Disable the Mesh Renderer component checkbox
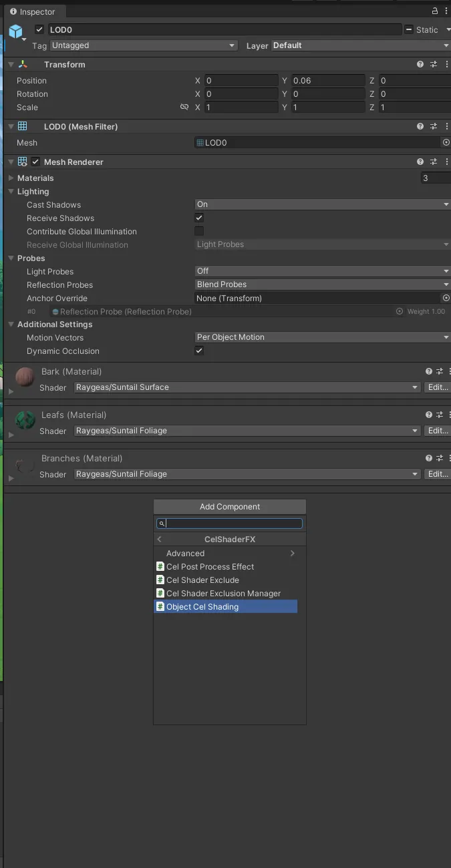 35,162
